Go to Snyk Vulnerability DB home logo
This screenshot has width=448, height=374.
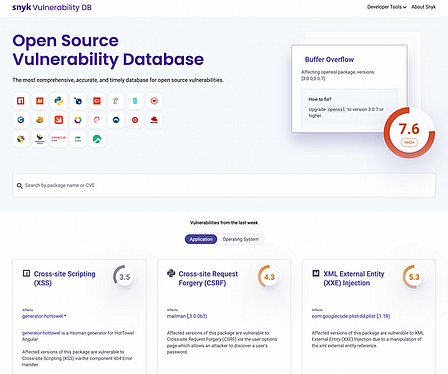52,7
